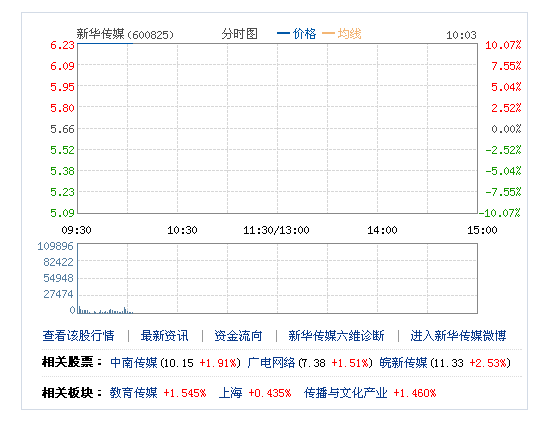
Task: Open the 教育传媒 sector link
Action: [x=134, y=393]
